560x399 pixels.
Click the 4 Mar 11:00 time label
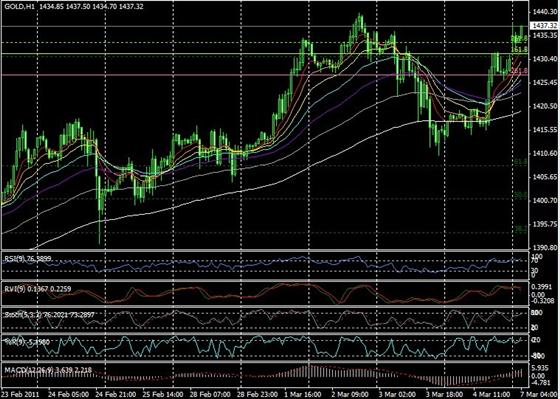pos(493,394)
